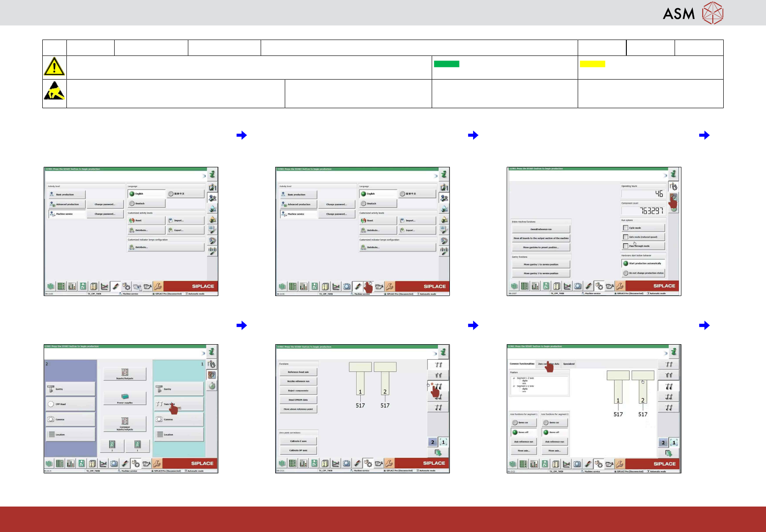This screenshot has width=766, height=532.
Task: Open the bar chart icon in the Operating hours screen
Action: click(x=535, y=286)
